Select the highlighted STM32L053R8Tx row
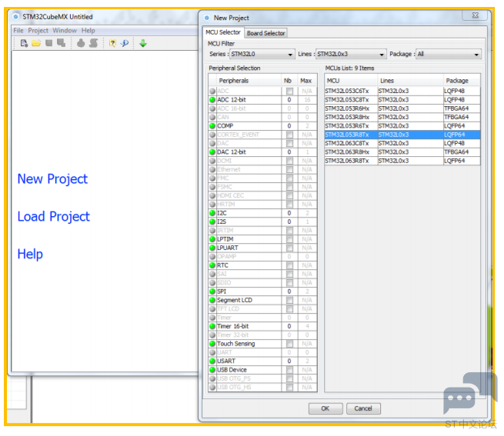504x436 pixels. pyautogui.click(x=402, y=135)
